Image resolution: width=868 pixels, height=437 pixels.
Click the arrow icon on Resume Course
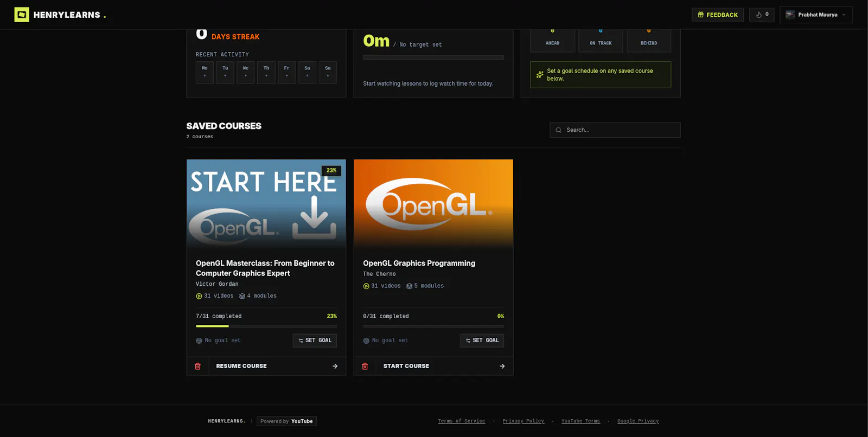click(x=335, y=367)
